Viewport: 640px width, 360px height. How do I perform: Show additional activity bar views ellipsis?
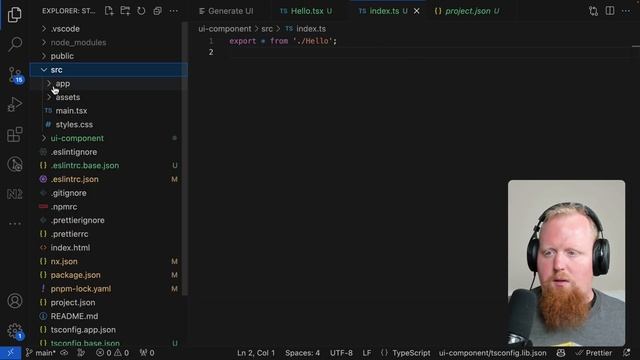coord(15,224)
